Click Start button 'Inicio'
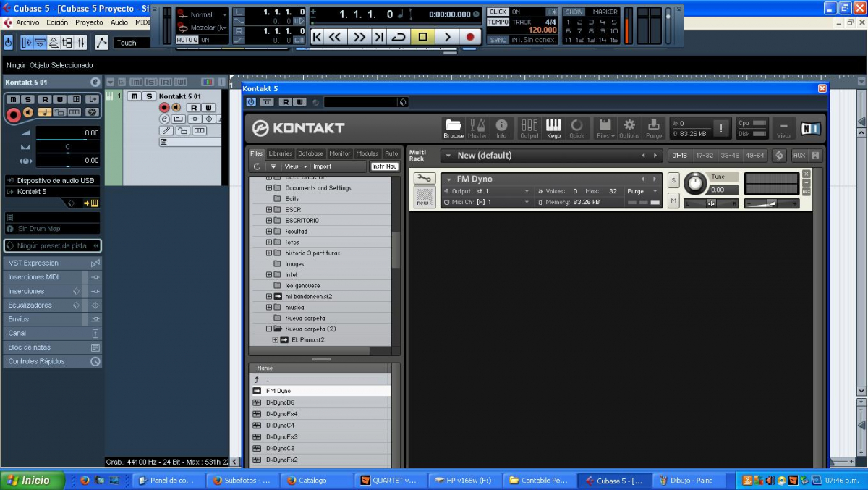 32,480
